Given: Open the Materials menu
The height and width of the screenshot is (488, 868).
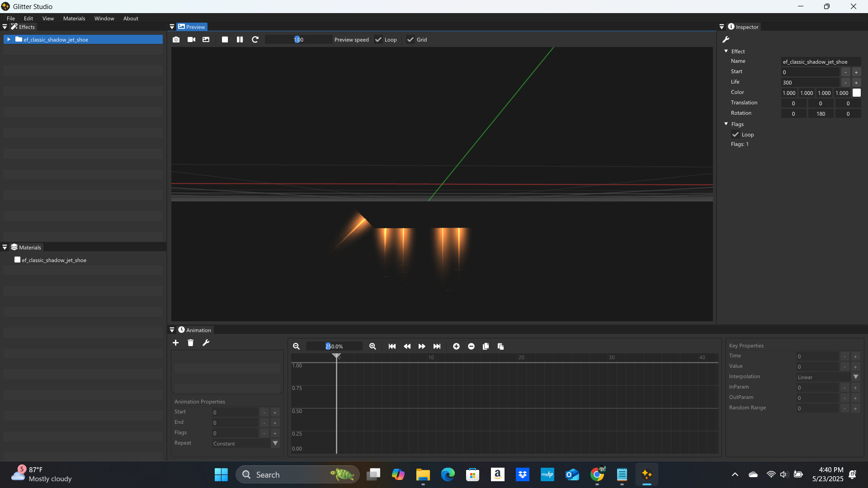Looking at the screenshot, I should click(x=74, y=18).
